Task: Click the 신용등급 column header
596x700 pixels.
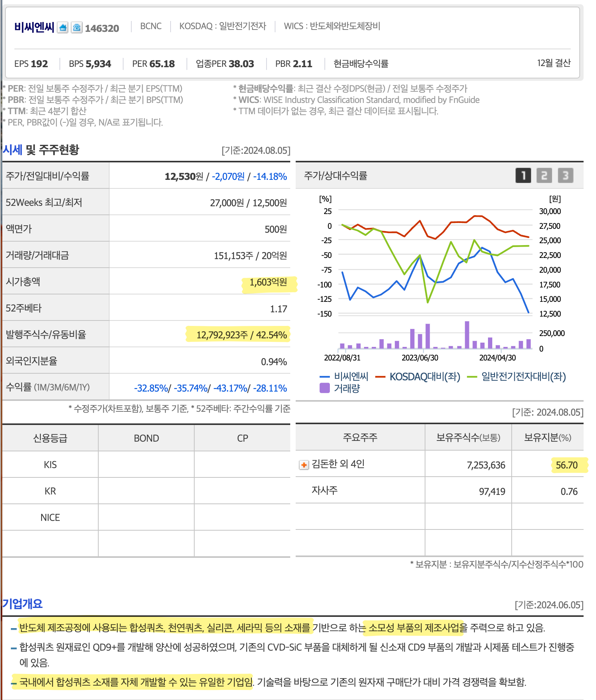Action: (50, 438)
